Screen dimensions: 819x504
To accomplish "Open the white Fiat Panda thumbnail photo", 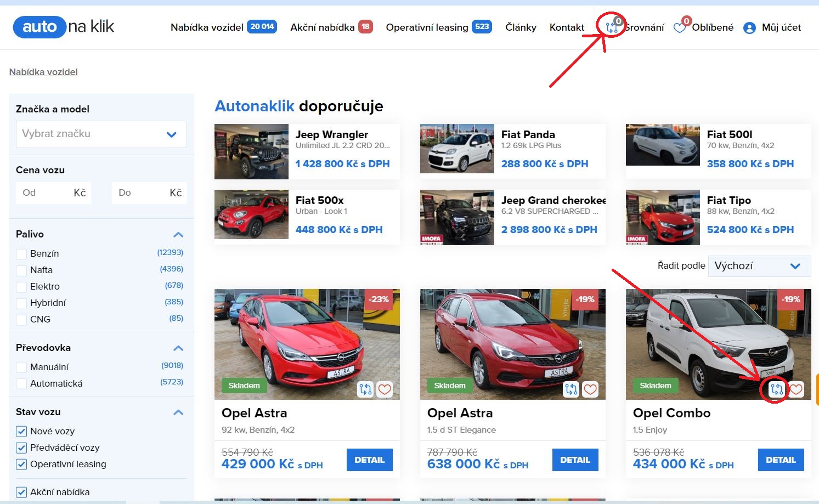I will tap(457, 149).
